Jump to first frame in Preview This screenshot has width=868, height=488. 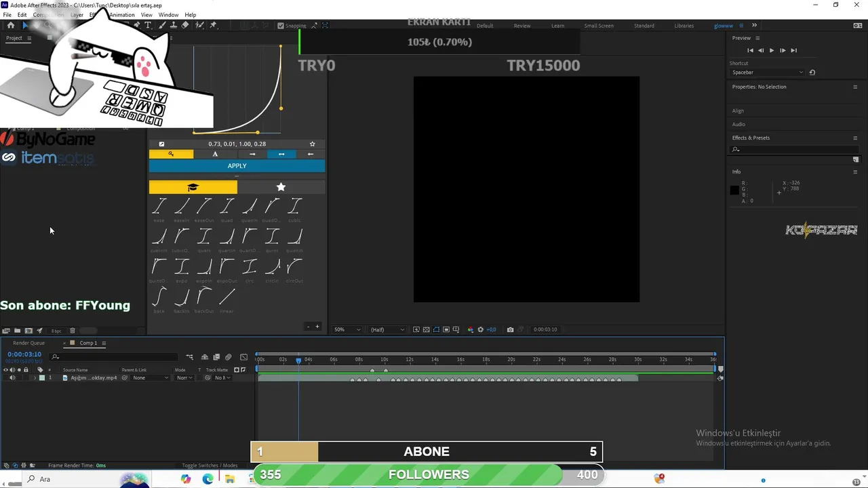pos(749,50)
